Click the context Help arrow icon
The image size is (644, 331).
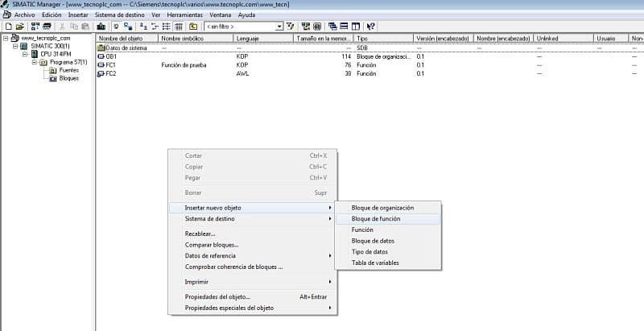click(371, 27)
